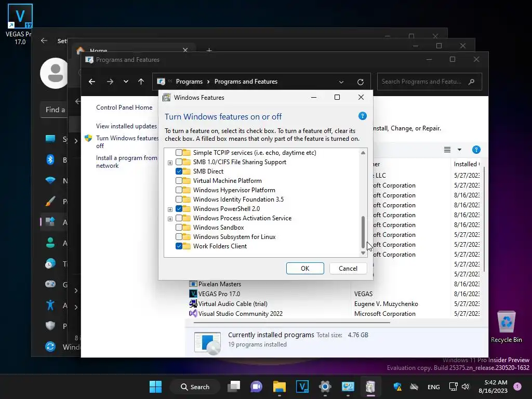Image resolution: width=532 pixels, height=399 pixels.
Task: Click the notification bell badge in tray
Action: [x=517, y=387]
